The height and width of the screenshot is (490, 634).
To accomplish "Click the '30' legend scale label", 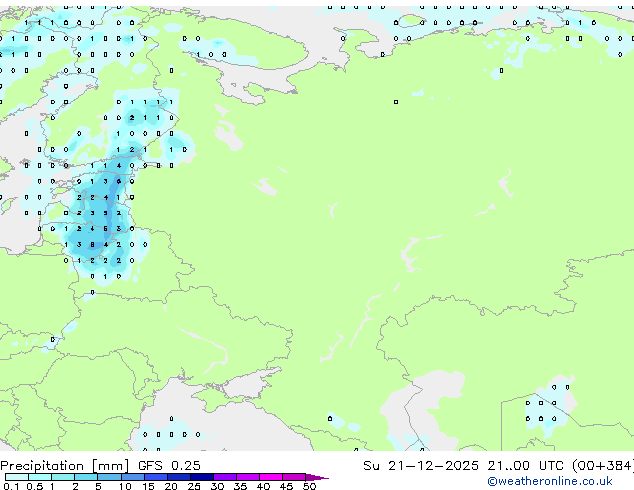I will [217, 486].
